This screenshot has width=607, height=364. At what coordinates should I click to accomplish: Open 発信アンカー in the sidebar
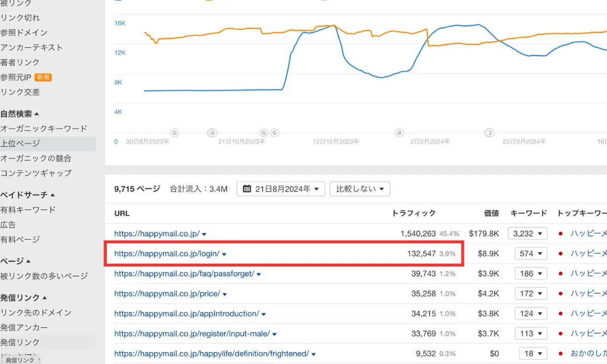(x=24, y=328)
